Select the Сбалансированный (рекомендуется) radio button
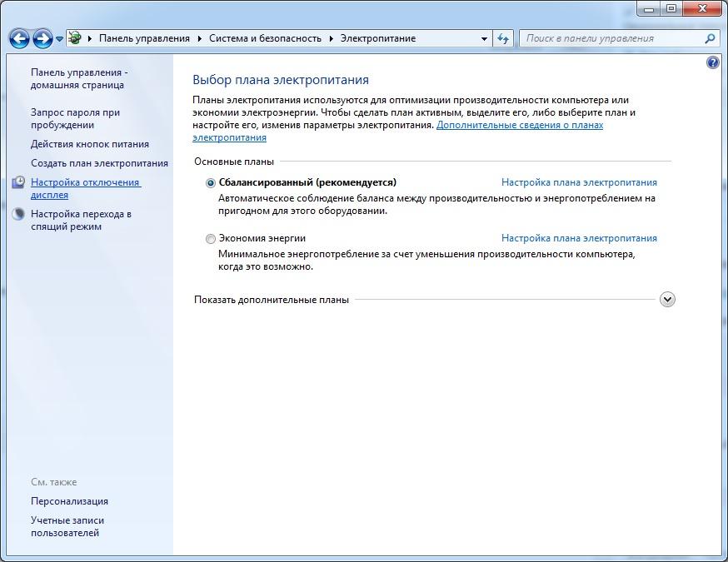 tap(211, 183)
